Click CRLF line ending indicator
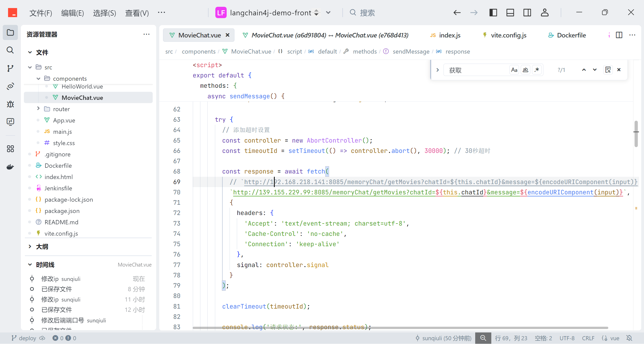The image size is (644, 344). 588,338
